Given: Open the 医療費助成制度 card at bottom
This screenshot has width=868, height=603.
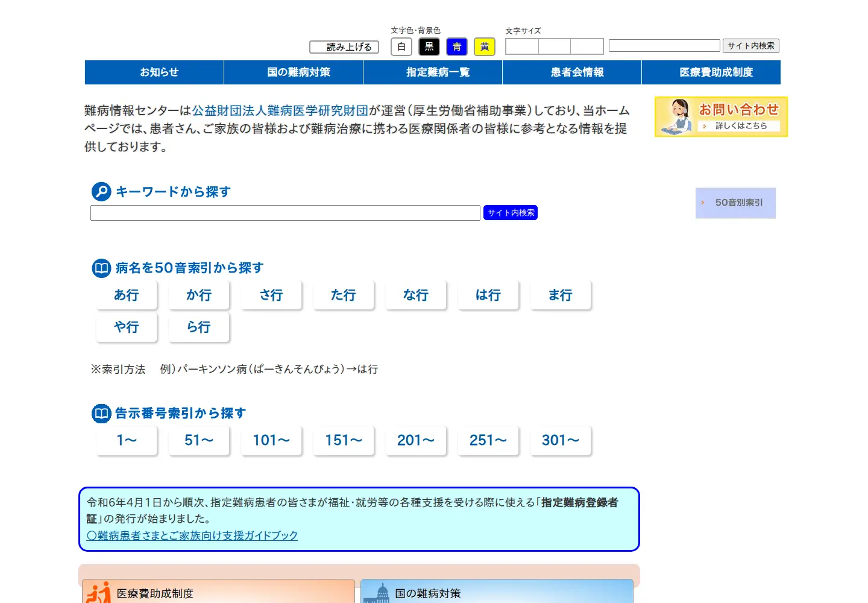Looking at the screenshot, I should pyautogui.click(x=218, y=592).
